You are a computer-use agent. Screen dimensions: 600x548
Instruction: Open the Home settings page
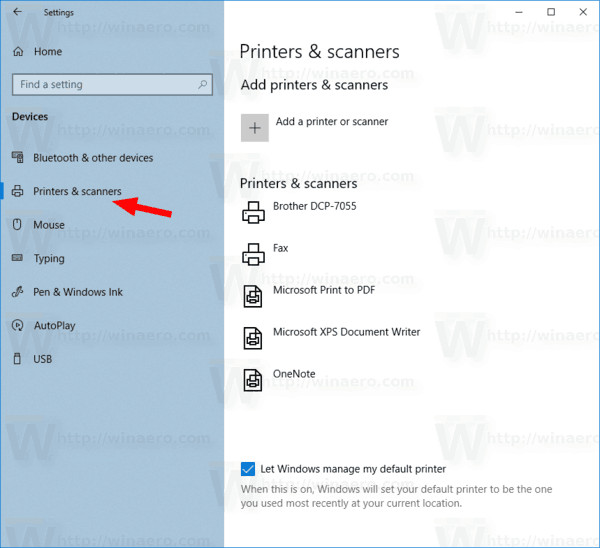(x=48, y=51)
